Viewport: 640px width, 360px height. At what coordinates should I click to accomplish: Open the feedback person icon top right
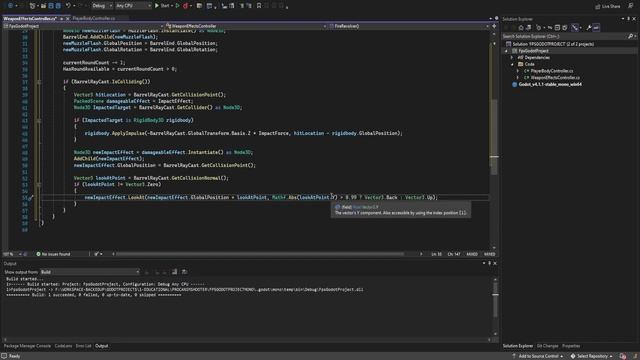coord(631,6)
